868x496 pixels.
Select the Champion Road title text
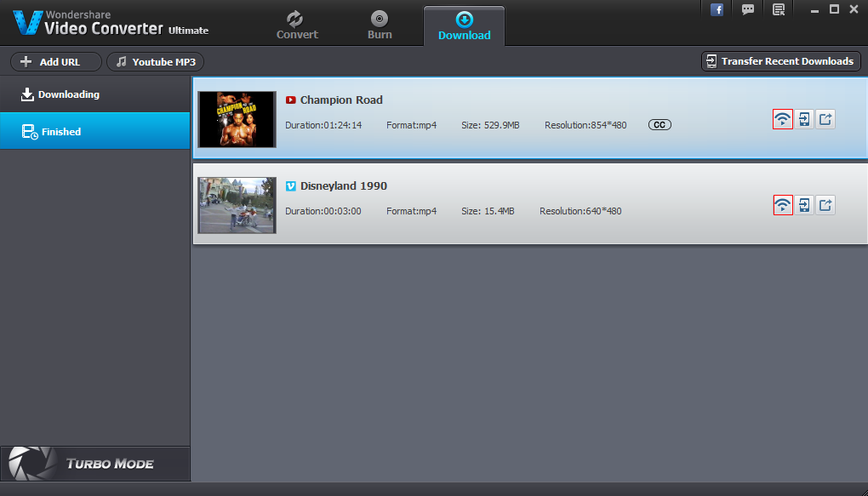[341, 100]
